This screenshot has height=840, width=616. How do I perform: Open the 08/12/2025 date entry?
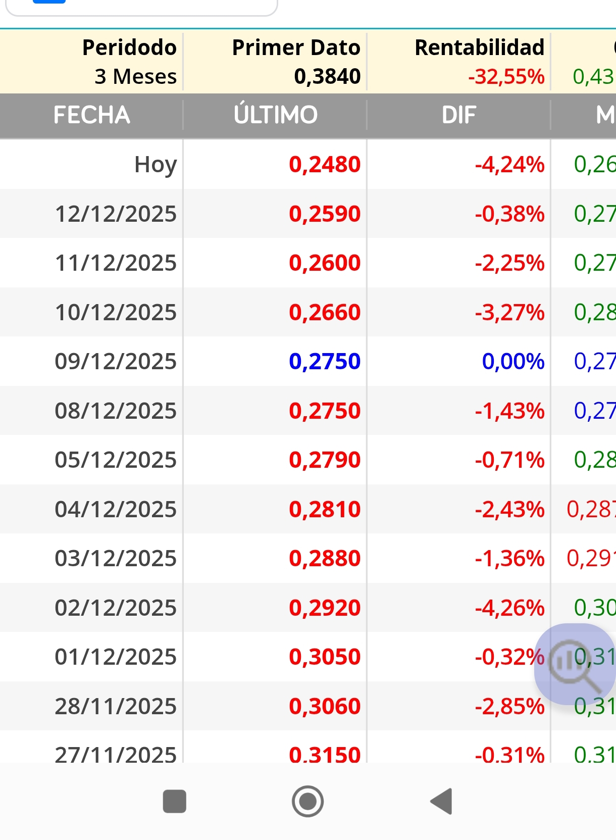116,411
